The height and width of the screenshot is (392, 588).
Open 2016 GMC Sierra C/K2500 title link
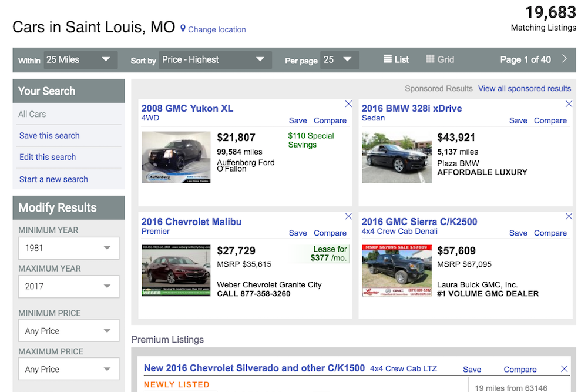tap(419, 222)
